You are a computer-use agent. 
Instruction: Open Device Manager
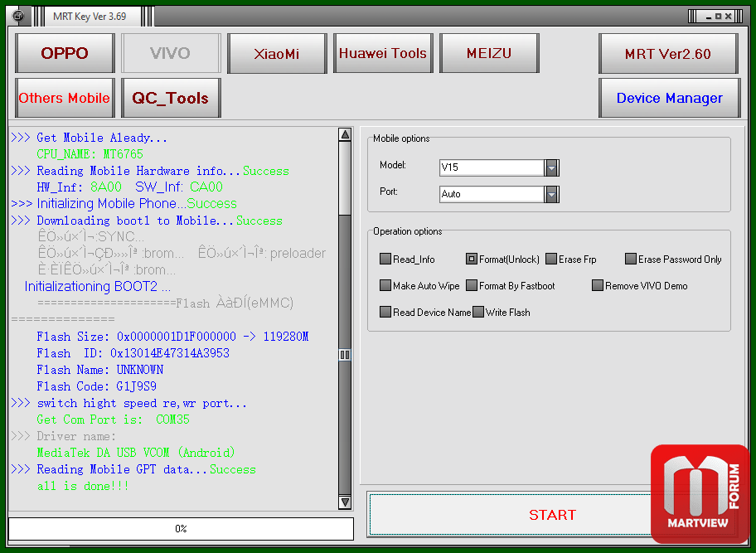click(x=669, y=98)
